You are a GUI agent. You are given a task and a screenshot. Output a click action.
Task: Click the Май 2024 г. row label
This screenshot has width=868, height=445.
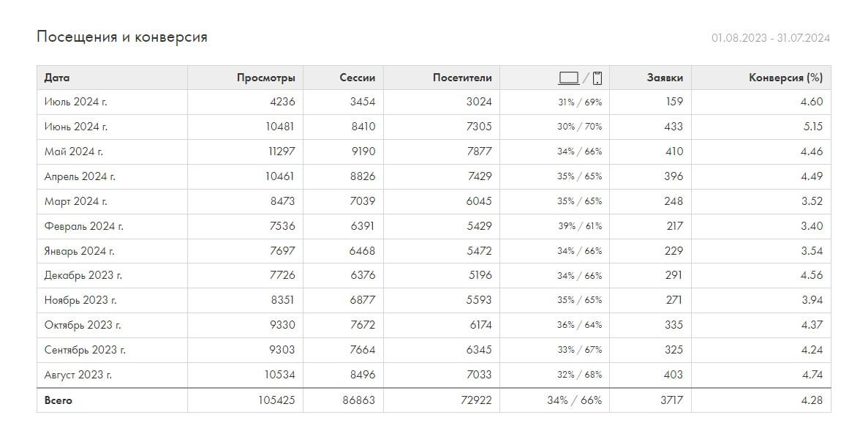tap(74, 152)
